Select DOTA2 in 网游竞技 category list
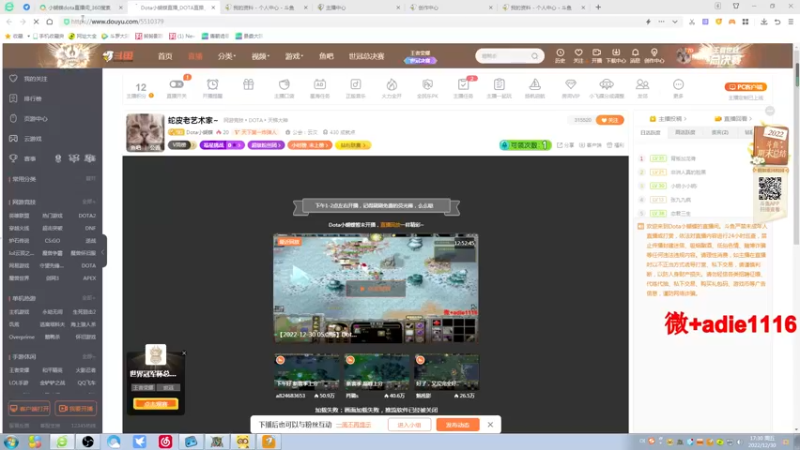Image resolution: width=800 pixels, height=450 pixels. (87, 215)
